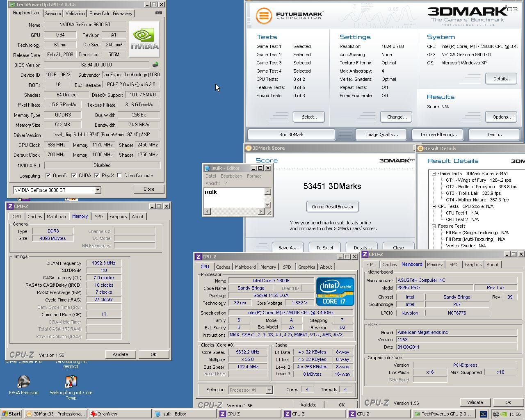This screenshot has height=420, width=525.
Task: Click Change settings button in 3DMark03
Action: point(397,117)
